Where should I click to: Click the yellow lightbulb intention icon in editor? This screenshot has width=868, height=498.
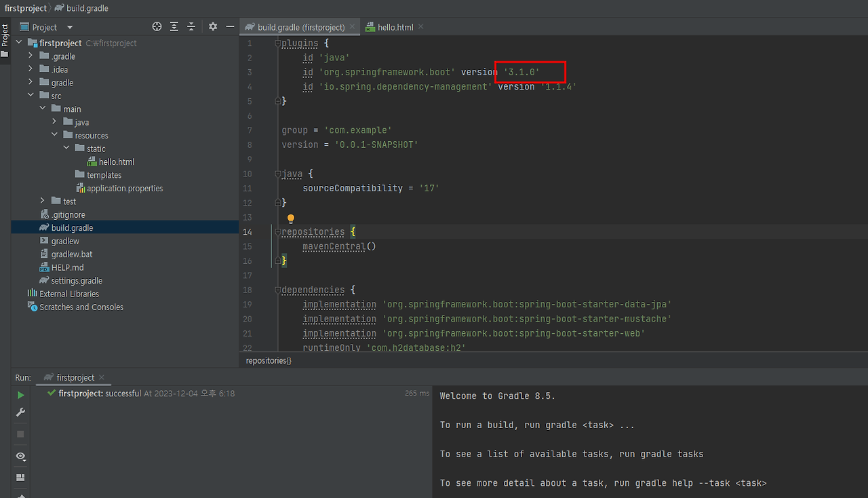coord(291,218)
